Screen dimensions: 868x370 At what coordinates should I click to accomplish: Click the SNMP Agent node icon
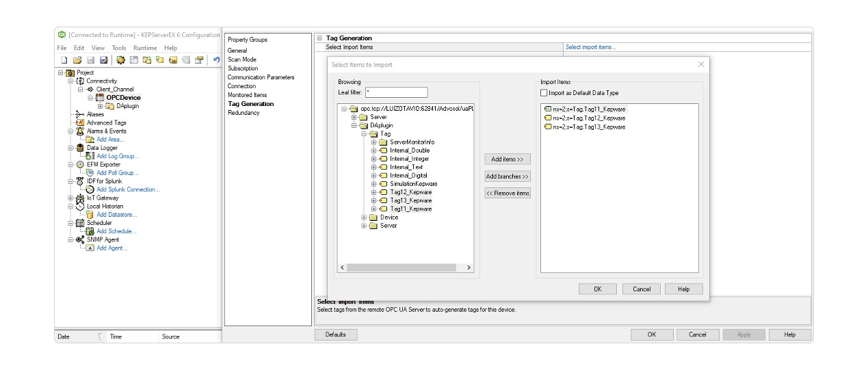tap(80, 239)
